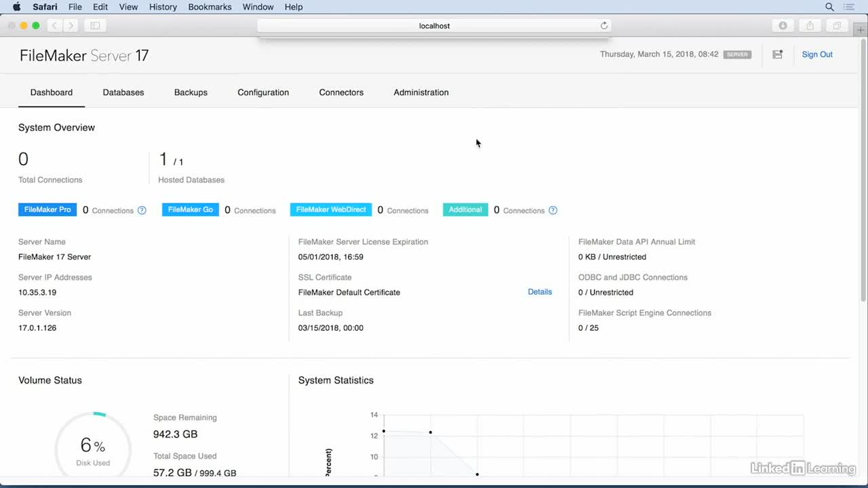The image size is (868, 488).
Task: Go forward with Safari forward arrow
Action: point(71,26)
